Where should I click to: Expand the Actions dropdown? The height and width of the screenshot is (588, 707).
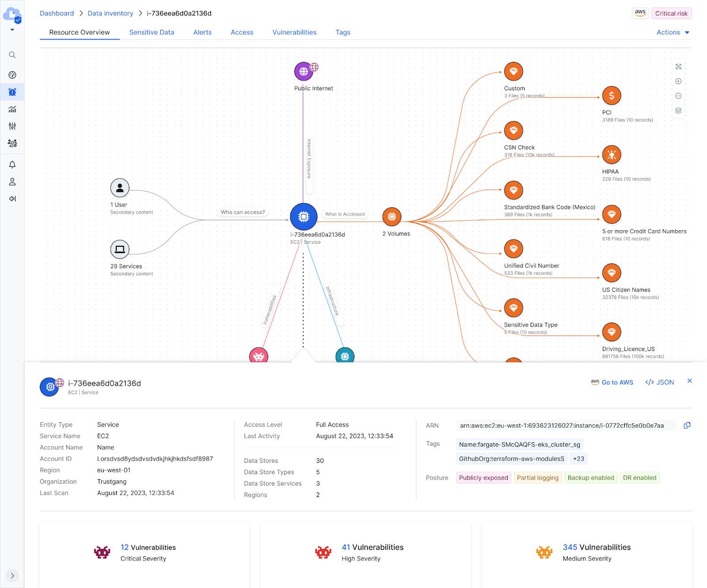pyautogui.click(x=673, y=32)
